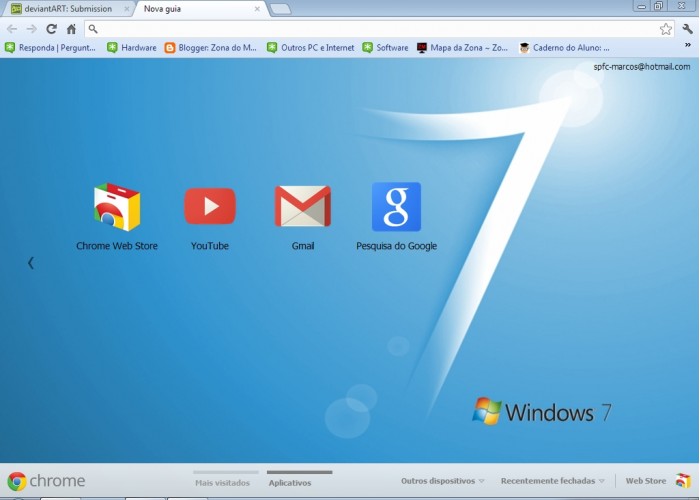Click the address bar field
This screenshot has width=700, height=500.
tap(370, 29)
